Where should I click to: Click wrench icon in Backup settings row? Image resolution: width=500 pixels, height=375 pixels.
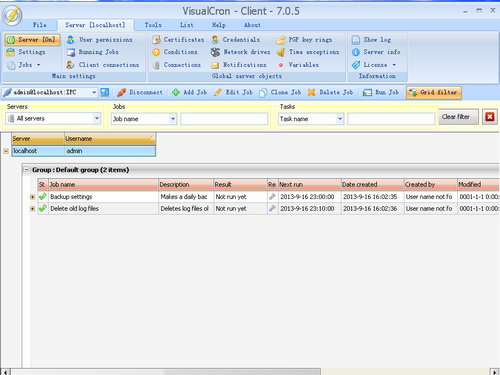tap(272, 197)
